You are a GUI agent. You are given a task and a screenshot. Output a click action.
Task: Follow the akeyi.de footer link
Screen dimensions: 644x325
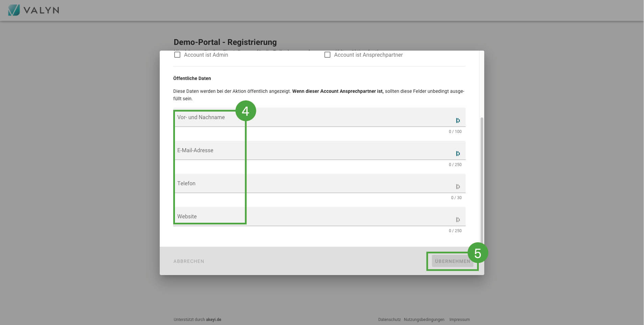213,320
